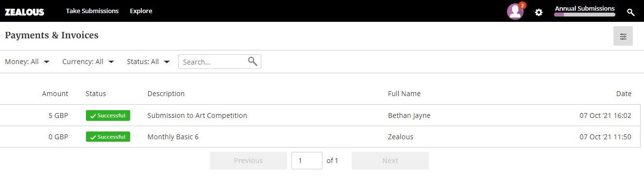Expand the Currency: All dropdown
The image size is (644, 181).
pos(88,62)
